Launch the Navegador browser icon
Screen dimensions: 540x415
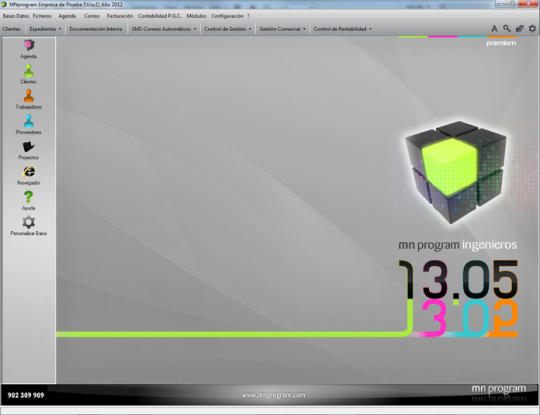coord(29,172)
